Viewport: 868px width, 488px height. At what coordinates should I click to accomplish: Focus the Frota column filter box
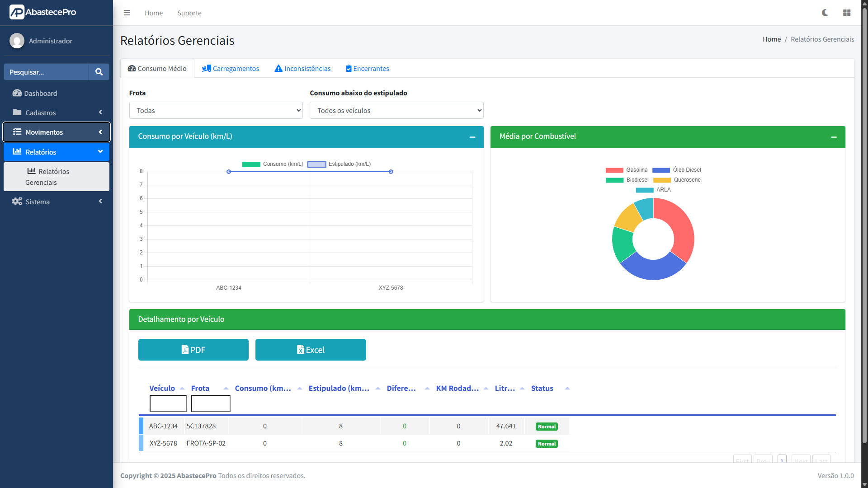coord(211,404)
